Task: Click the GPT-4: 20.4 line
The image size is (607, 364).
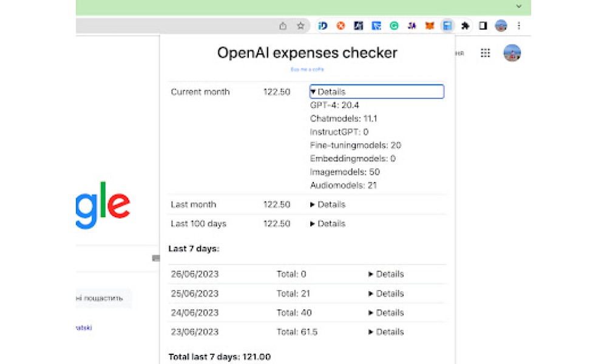Action: [x=334, y=105]
